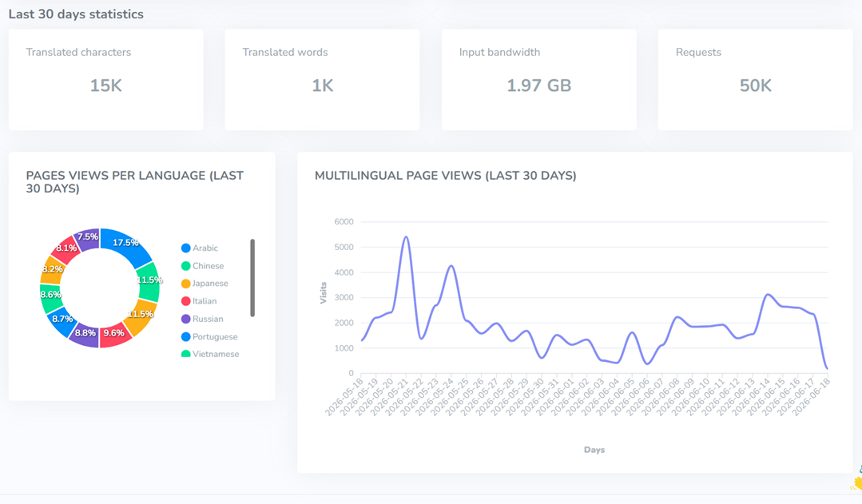The height and width of the screenshot is (504, 862).
Task: Toggle the Italian legend entry
Action: (x=199, y=301)
